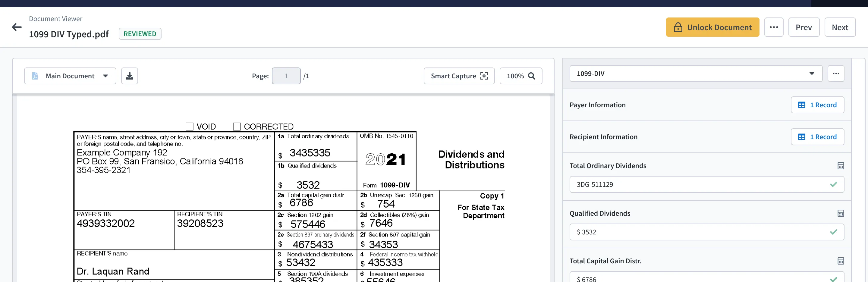This screenshot has height=282, width=868.
Task: Click the value 7646 in Collectibles (28%) gain
Action: pos(381,223)
